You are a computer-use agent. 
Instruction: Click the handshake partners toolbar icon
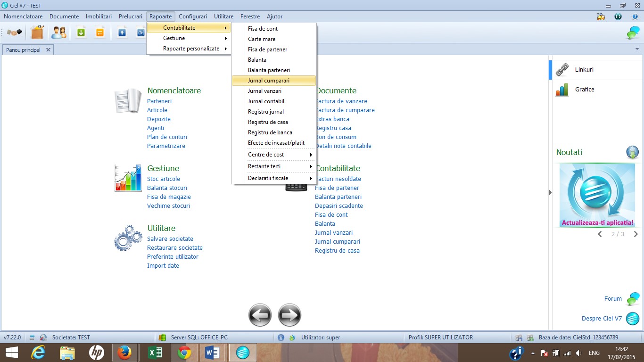click(x=15, y=33)
